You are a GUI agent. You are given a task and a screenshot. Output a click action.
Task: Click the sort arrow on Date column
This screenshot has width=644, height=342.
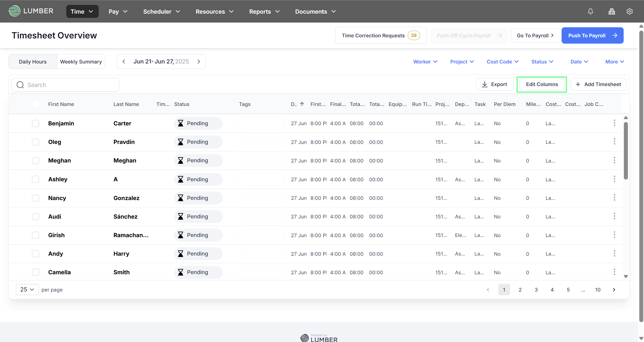pyautogui.click(x=302, y=104)
